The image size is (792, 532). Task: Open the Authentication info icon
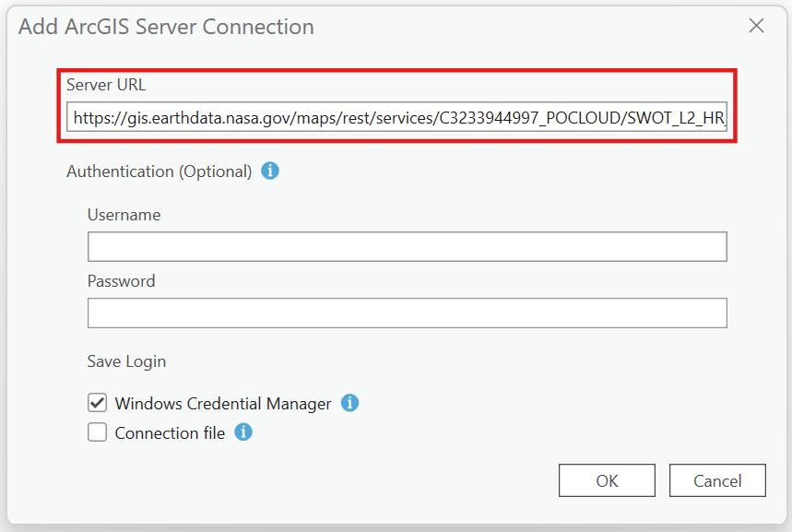[270, 171]
